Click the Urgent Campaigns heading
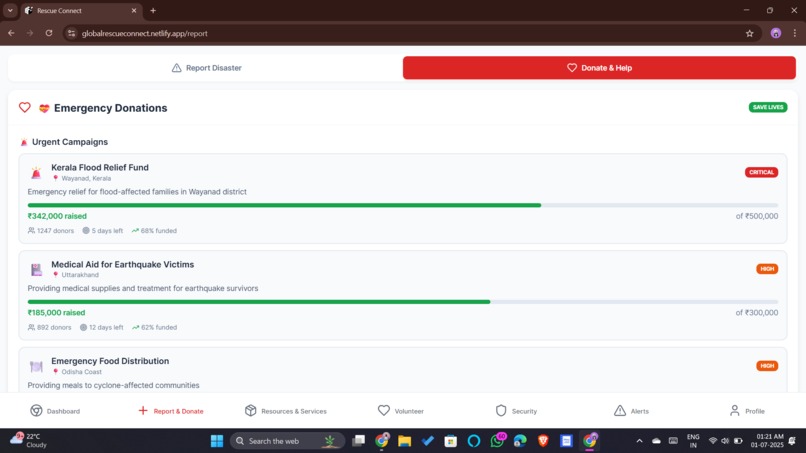806x453 pixels. click(x=70, y=142)
